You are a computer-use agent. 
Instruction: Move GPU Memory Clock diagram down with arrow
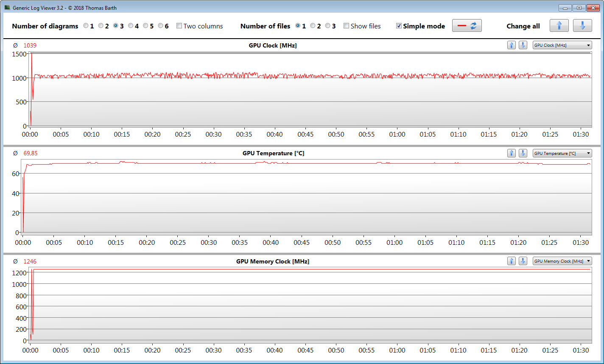[523, 261]
